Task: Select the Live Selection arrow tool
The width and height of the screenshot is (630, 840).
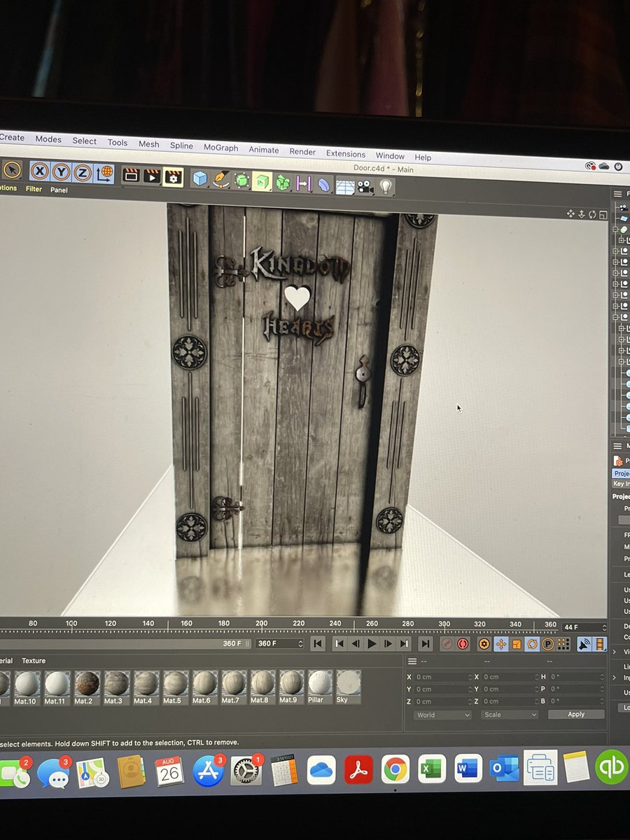Action: (x=12, y=169)
